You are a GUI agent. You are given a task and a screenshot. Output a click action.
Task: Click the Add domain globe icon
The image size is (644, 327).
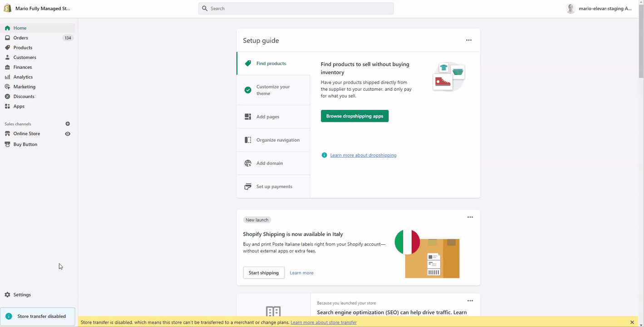click(x=248, y=163)
